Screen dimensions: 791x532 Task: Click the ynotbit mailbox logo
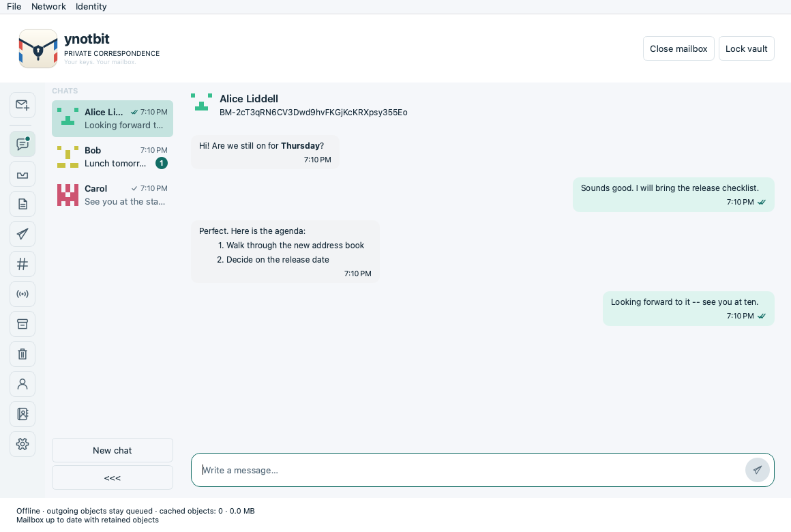[38, 48]
